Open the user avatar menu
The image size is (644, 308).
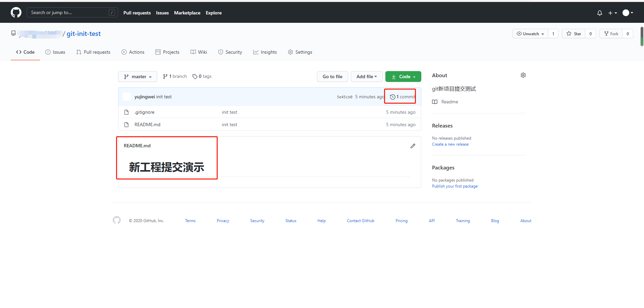click(628, 13)
